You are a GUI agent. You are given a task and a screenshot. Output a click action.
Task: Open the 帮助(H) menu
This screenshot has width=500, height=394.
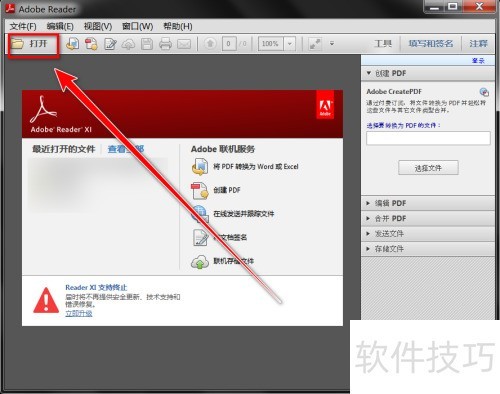tap(178, 26)
